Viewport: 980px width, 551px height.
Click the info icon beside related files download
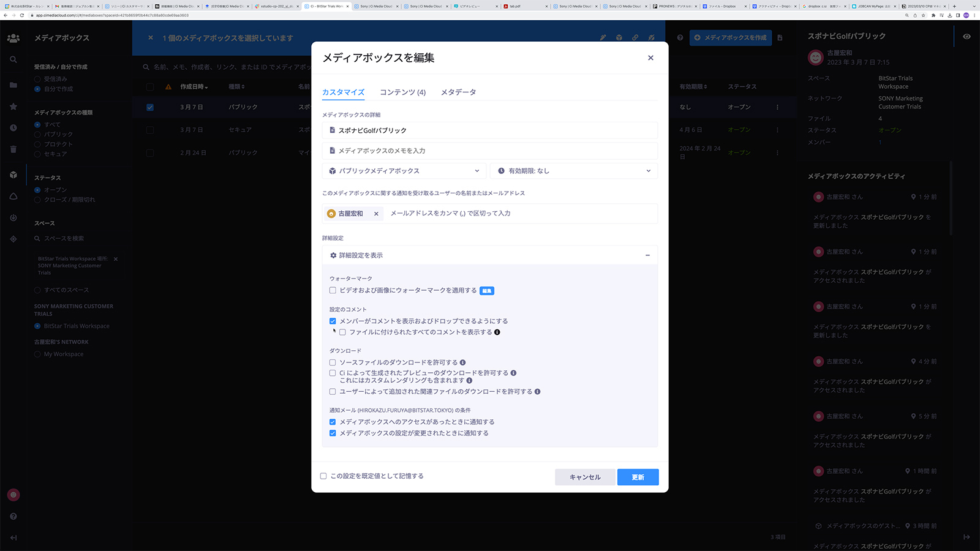pos(537,392)
